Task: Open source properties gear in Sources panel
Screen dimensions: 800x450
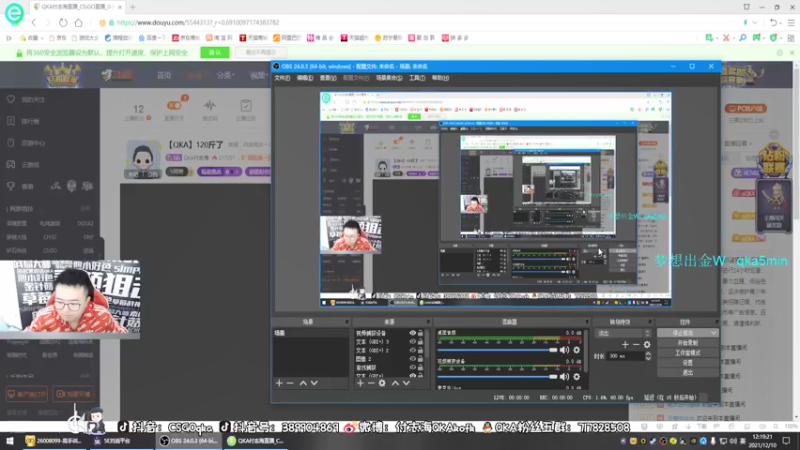Action: 382,383
